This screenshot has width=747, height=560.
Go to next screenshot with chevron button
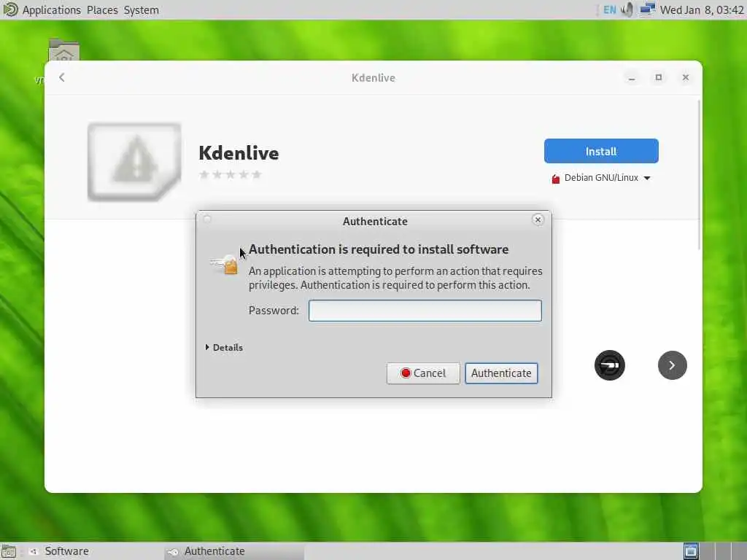(x=672, y=365)
